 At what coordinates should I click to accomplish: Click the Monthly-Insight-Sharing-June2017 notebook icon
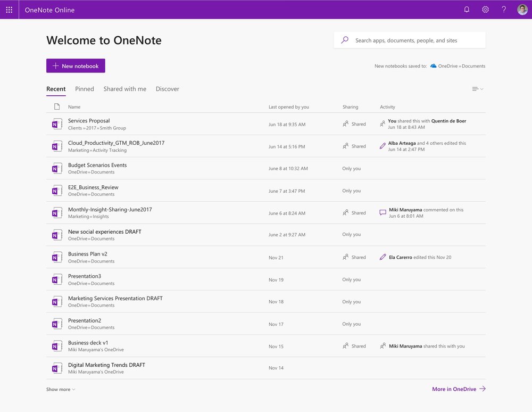click(57, 213)
